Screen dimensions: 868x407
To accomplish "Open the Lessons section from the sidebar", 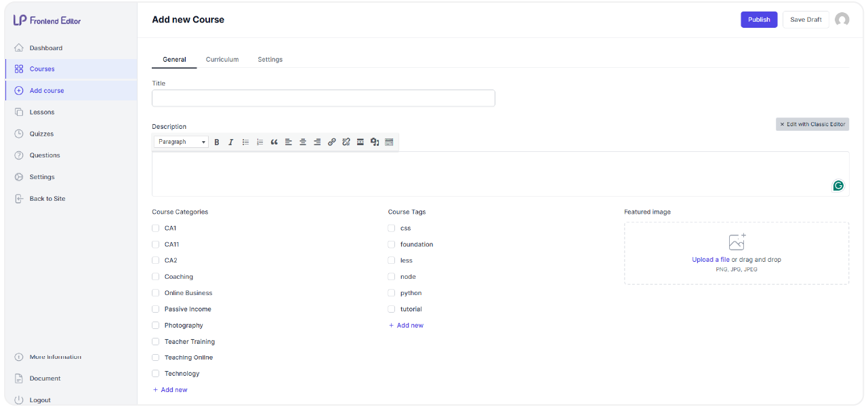I will click(41, 111).
